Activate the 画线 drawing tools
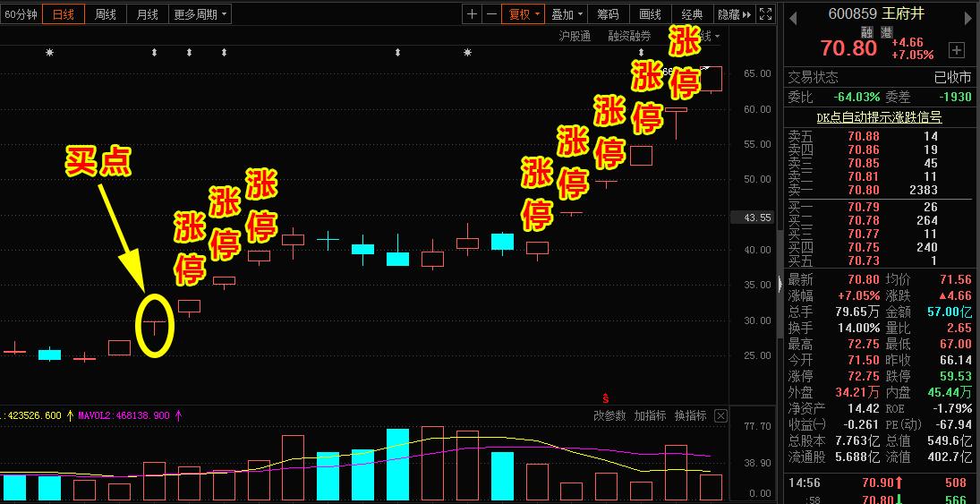Screen dimensions: 980x504 click(650, 14)
